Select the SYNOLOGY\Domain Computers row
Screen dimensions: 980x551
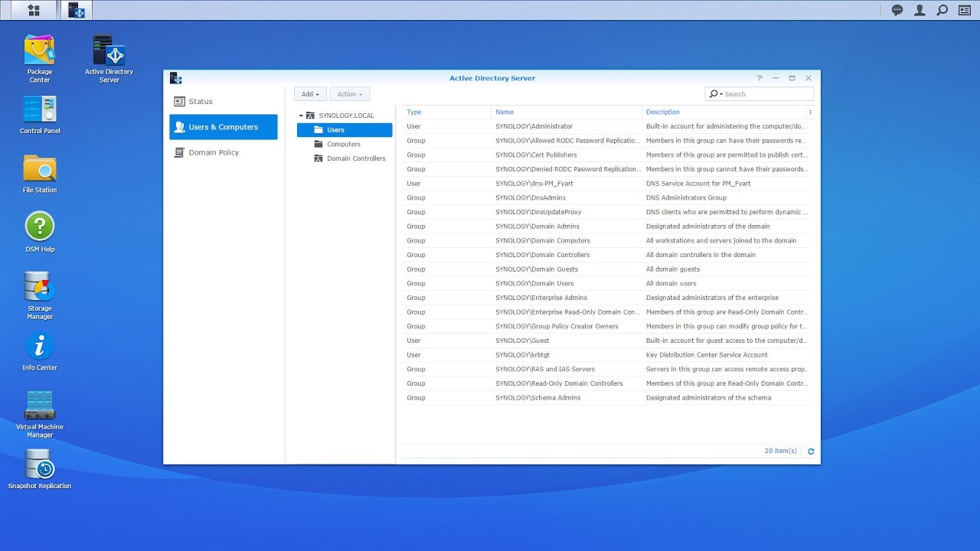(x=606, y=240)
